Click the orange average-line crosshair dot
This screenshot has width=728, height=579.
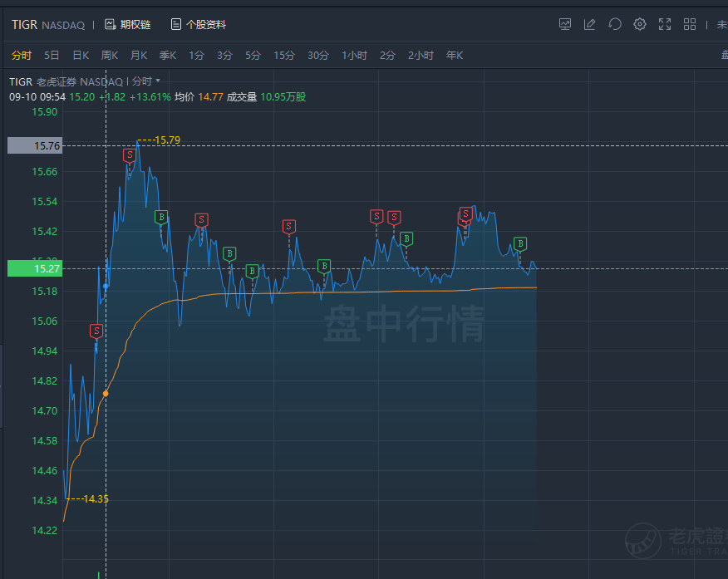(x=106, y=394)
